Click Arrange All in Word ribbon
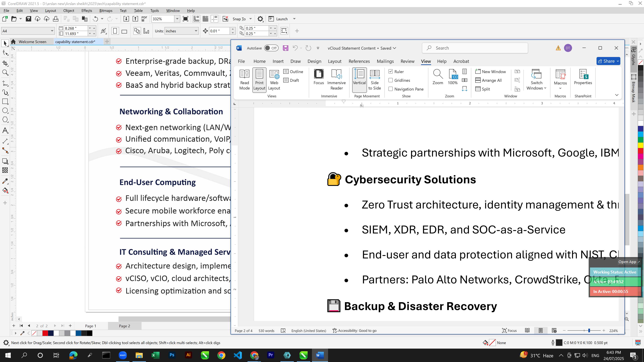This screenshot has width=644, height=362. point(489,80)
